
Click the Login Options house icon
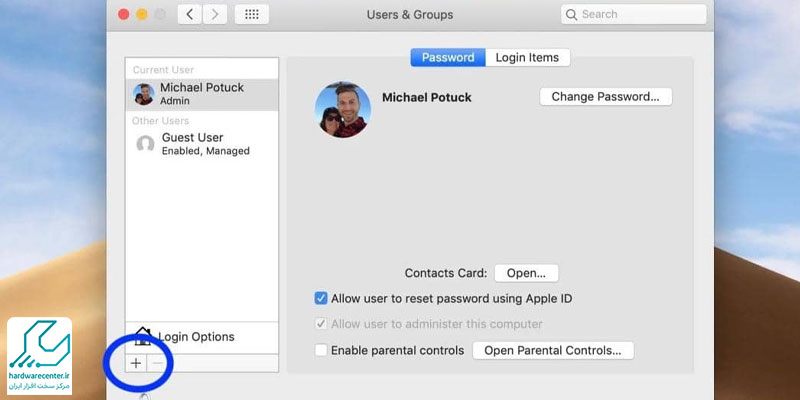[x=142, y=336]
